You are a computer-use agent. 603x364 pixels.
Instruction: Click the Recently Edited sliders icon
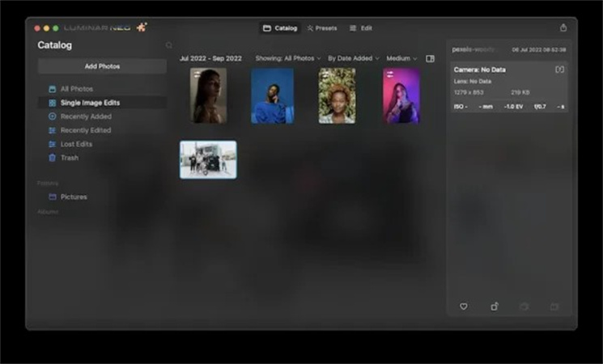(x=53, y=130)
